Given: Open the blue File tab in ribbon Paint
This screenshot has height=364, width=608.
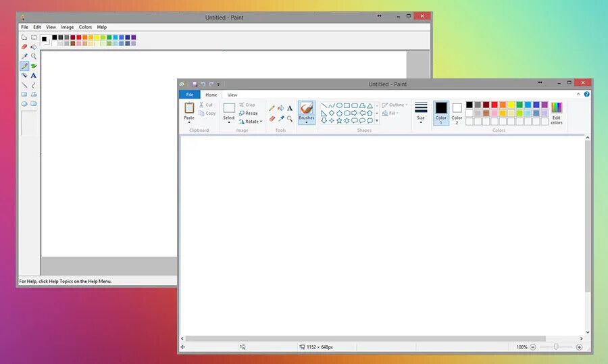Looking at the screenshot, I should (190, 95).
